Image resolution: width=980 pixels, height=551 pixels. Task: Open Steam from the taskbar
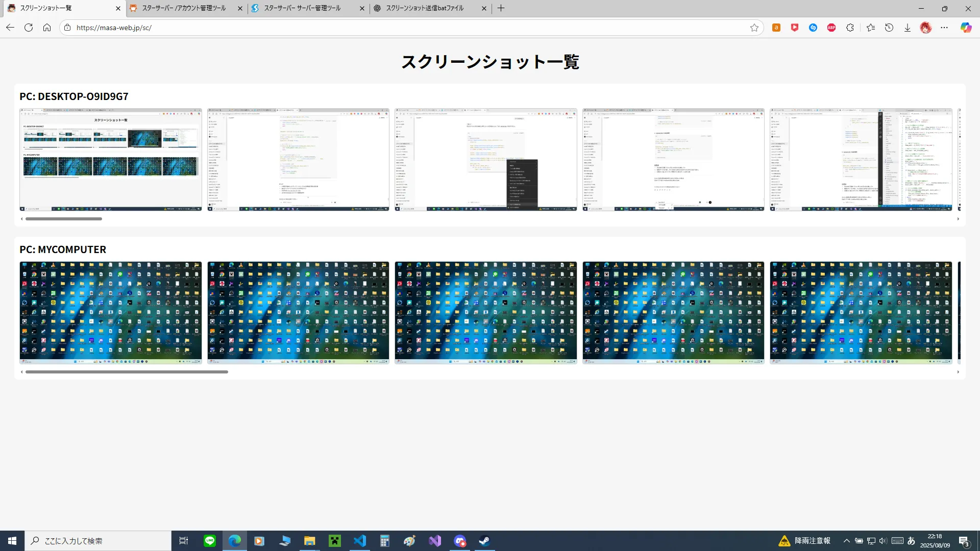pyautogui.click(x=484, y=541)
